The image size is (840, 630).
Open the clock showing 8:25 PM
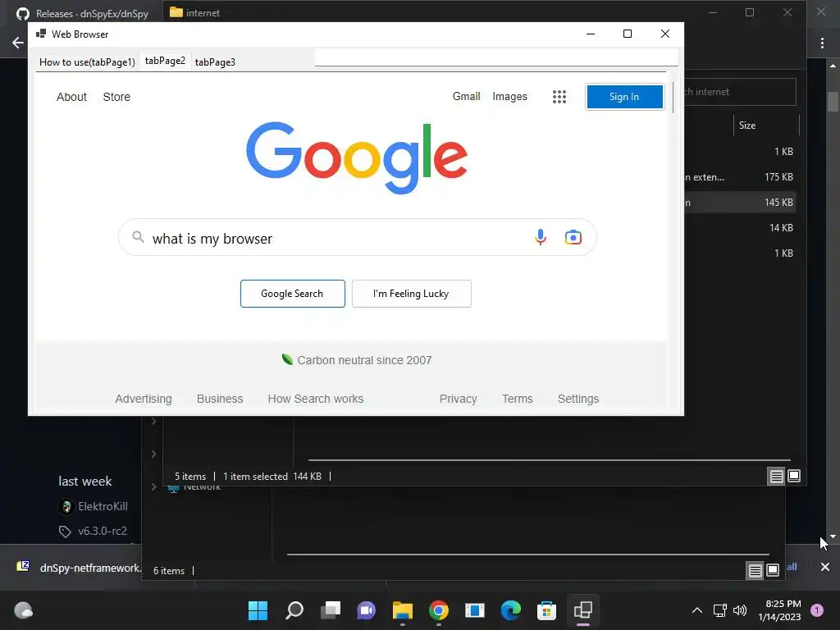pyautogui.click(x=779, y=610)
